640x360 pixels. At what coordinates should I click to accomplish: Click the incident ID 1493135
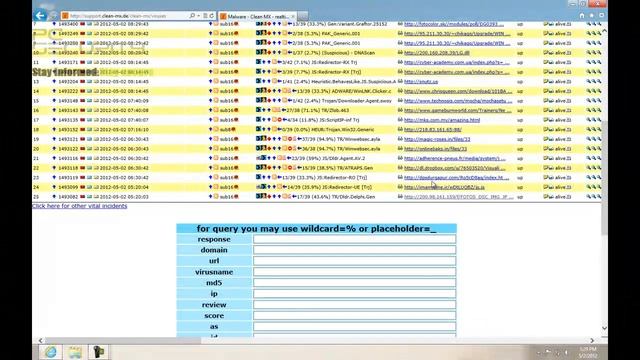coord(69,120)
